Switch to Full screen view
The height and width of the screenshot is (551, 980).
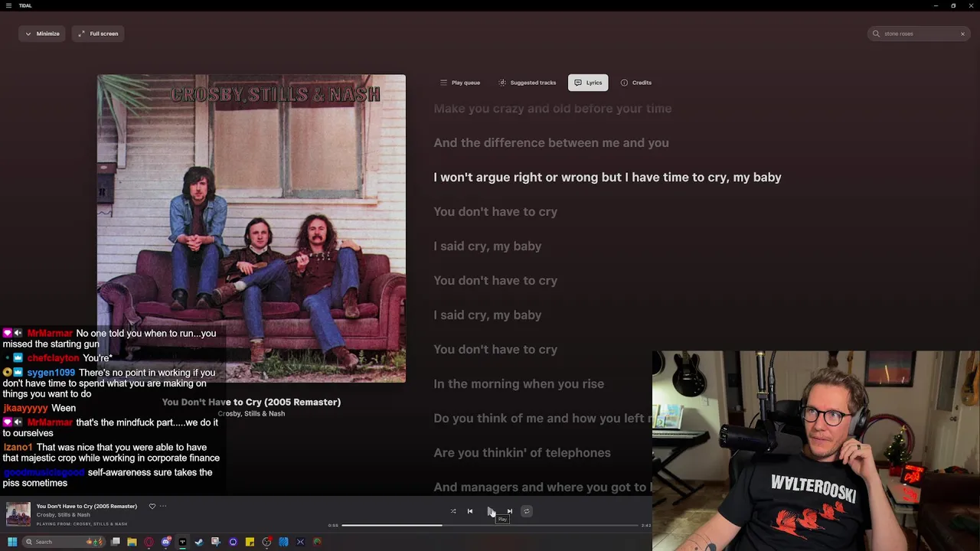point(98,34)
